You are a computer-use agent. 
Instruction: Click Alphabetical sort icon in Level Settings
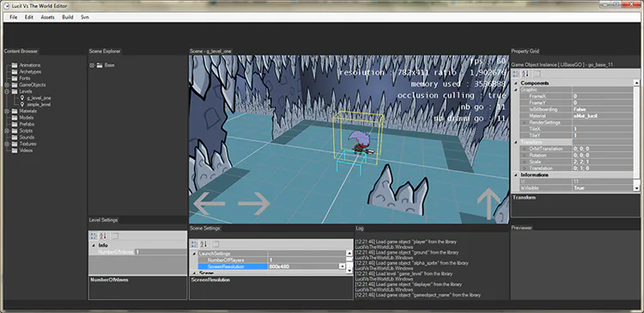click(103, 236)
